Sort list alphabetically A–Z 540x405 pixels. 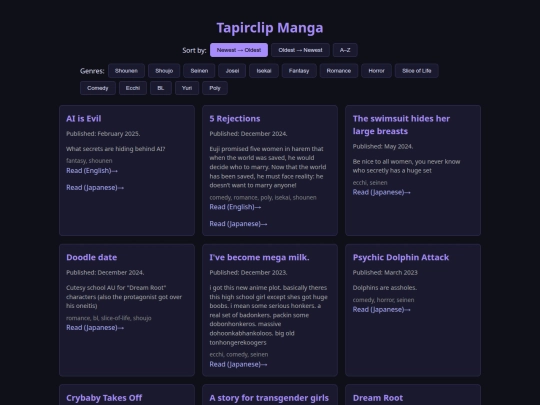345,50
